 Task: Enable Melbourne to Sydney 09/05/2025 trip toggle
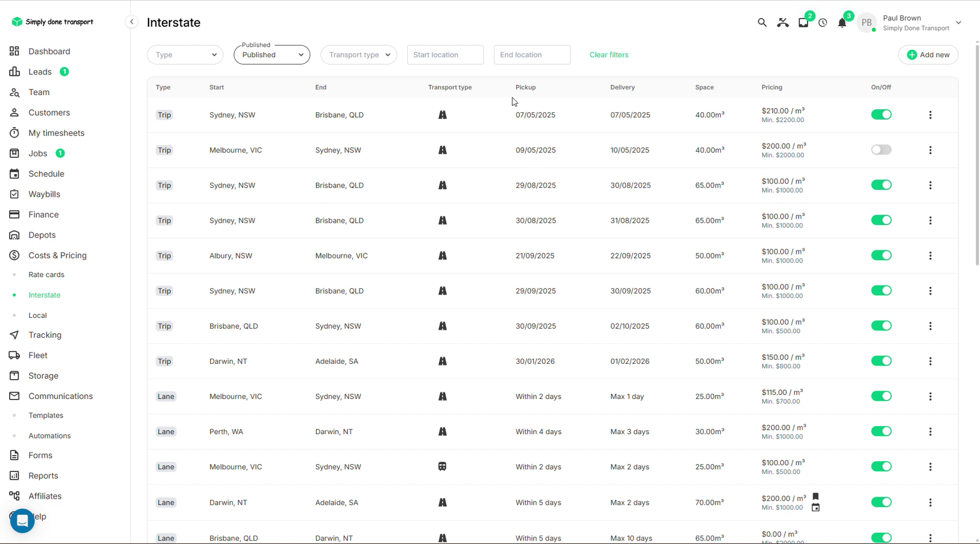[x=881, y=150]
